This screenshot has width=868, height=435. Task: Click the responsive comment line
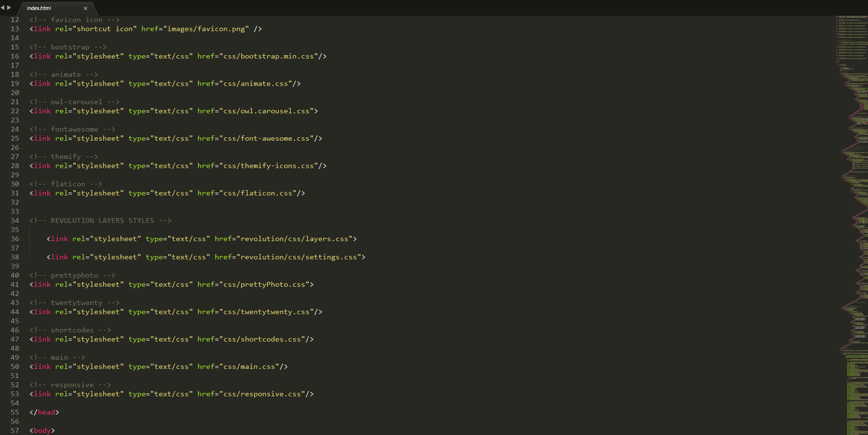pos(71,385)
